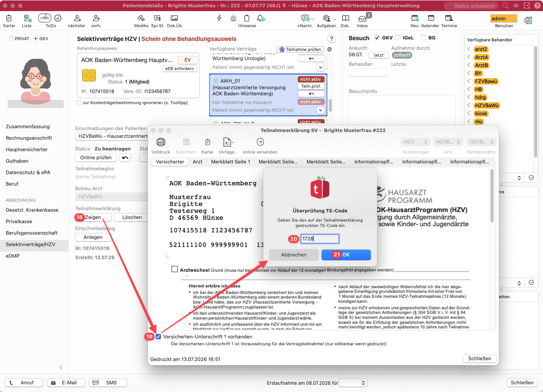Click the TE-Code input field
Screen dimensions: 543x392
[320, 239]
